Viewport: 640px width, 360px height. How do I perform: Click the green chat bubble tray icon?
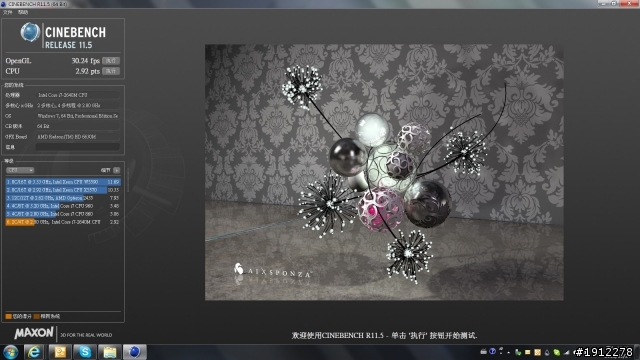pyautogui.click(x=557, y=352)
